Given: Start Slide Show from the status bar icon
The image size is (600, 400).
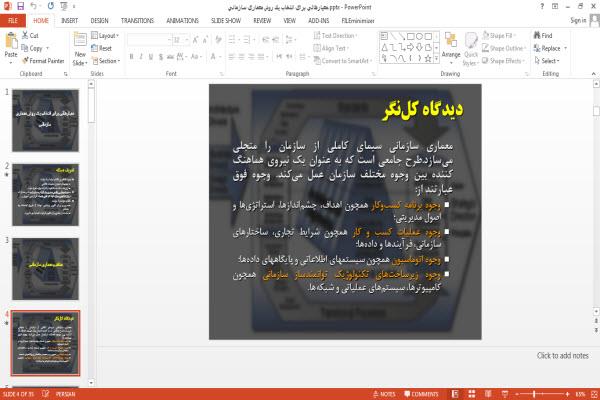Looking at the screenshot, I should [x=505, y=394].
